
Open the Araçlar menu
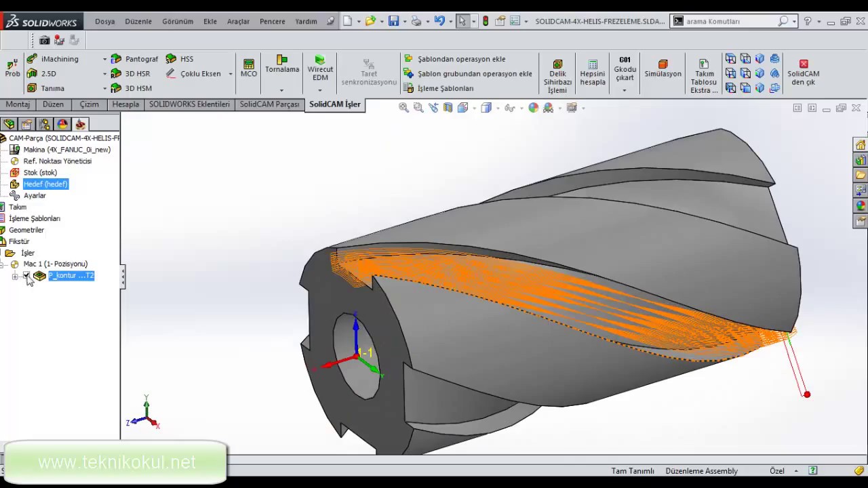238,21
